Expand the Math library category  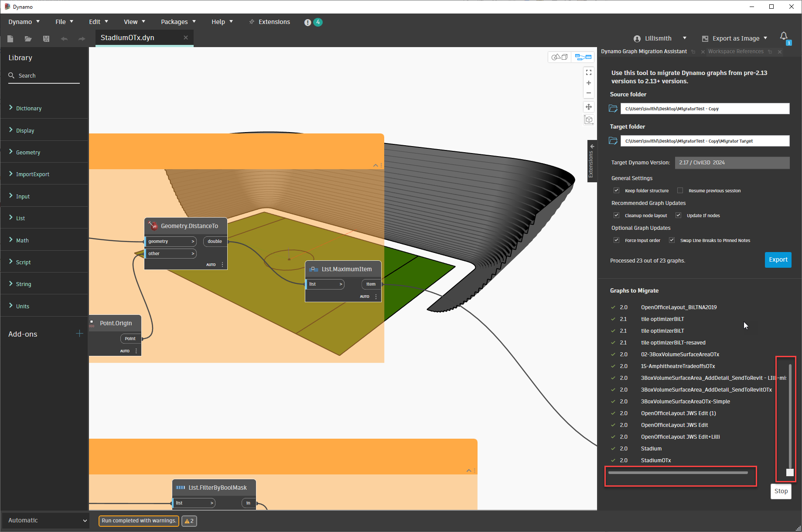tap(22, 240)
